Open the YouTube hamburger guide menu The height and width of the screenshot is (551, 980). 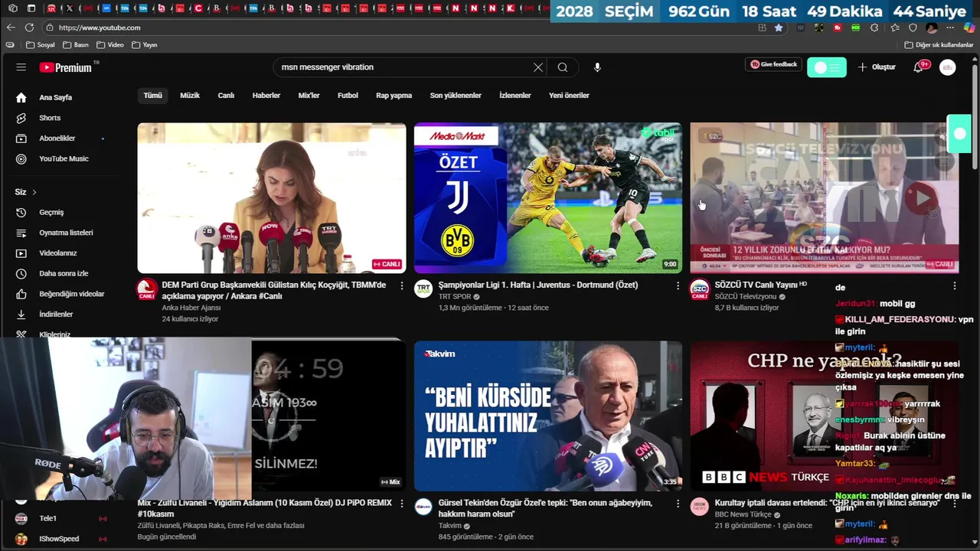tap(21, 67)
